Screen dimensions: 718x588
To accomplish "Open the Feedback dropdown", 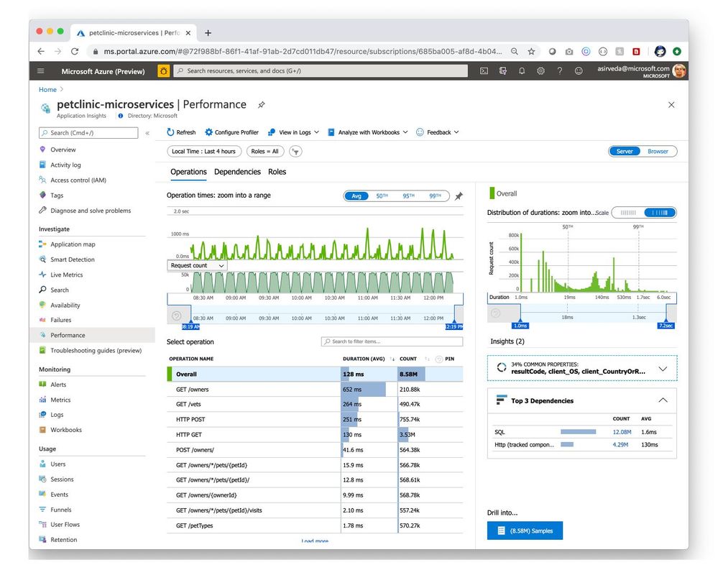I will [x=437, y=132].
